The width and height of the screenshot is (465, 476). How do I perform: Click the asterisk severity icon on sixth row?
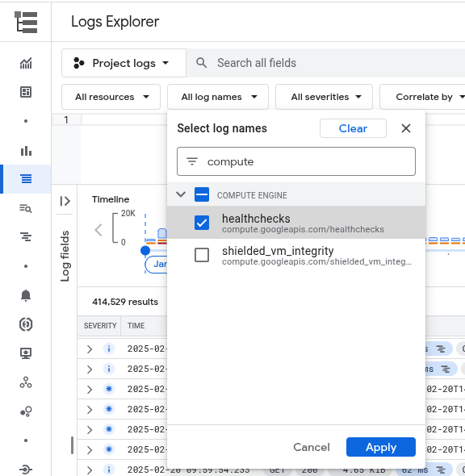(x=109, y=449)
